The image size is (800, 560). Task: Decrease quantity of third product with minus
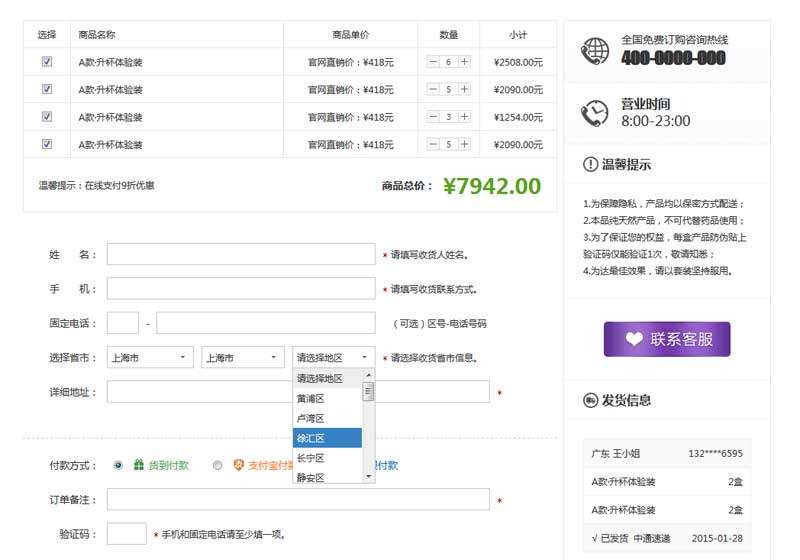click(433, 117)
